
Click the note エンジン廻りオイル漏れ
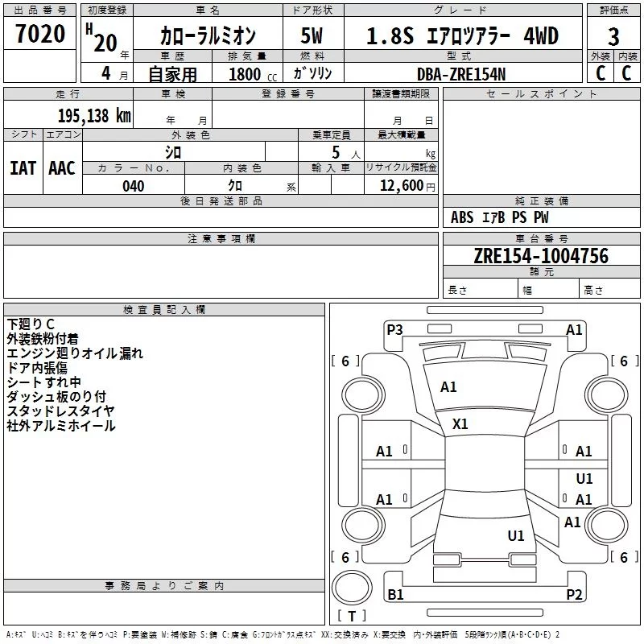[75, 353]
